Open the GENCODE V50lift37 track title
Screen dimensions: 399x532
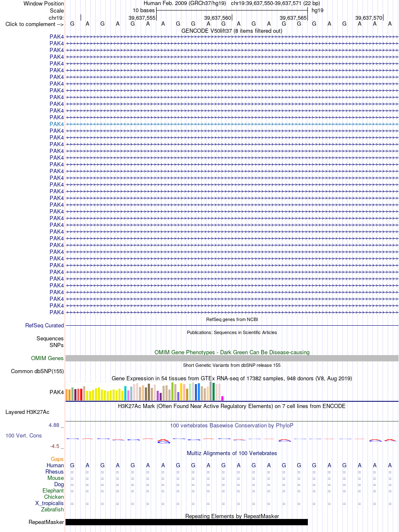[x=232, y=31]
